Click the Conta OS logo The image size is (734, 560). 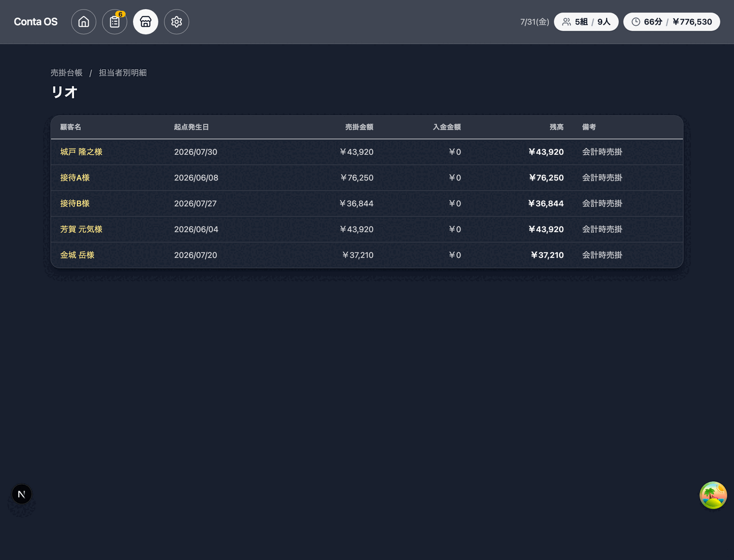click(36, 22)
